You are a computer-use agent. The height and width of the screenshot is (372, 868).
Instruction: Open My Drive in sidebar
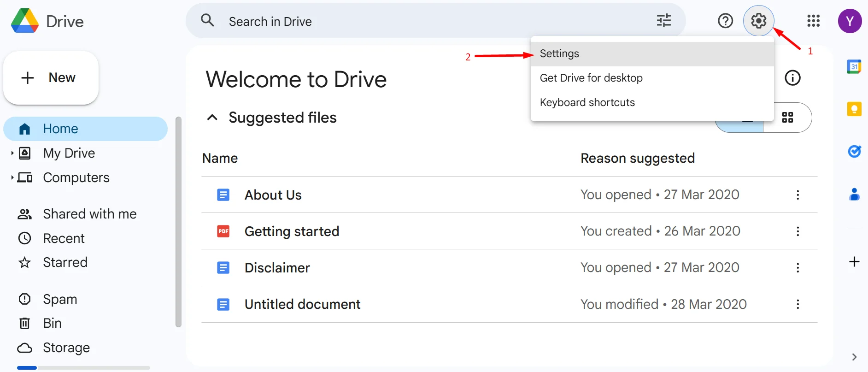(69, 153)
